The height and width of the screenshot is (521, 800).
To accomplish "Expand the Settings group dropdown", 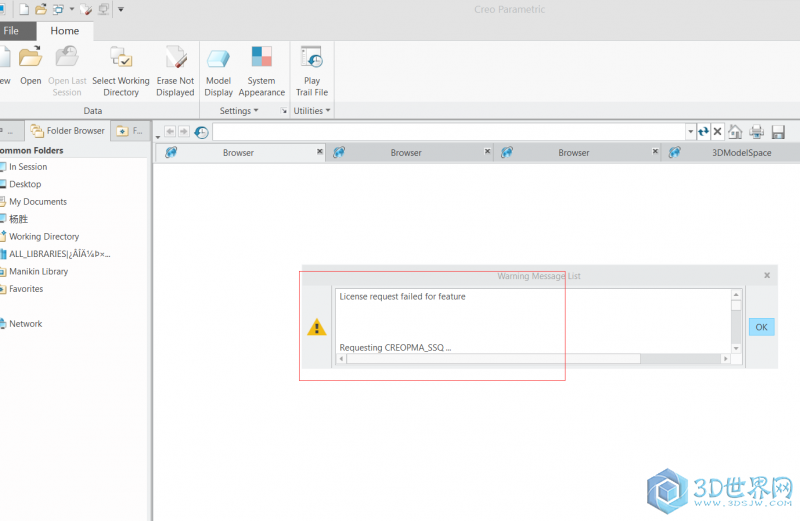I will coord(239,111).
